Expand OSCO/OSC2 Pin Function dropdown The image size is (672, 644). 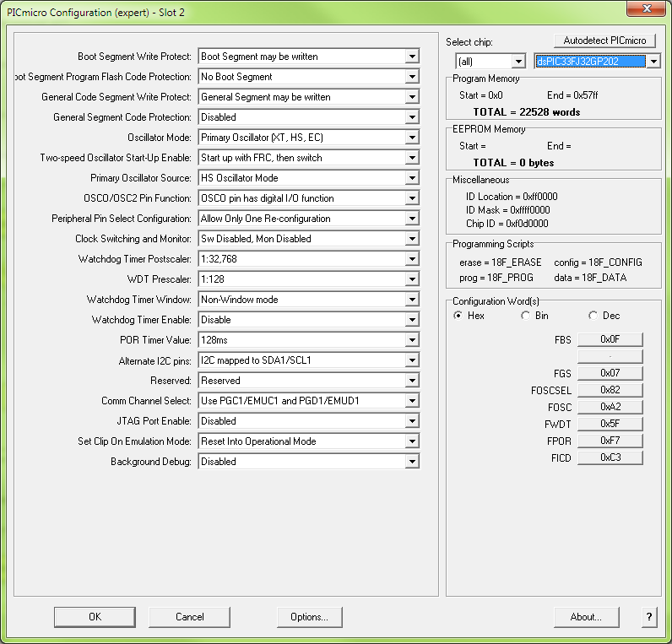(x=412, y=198)
